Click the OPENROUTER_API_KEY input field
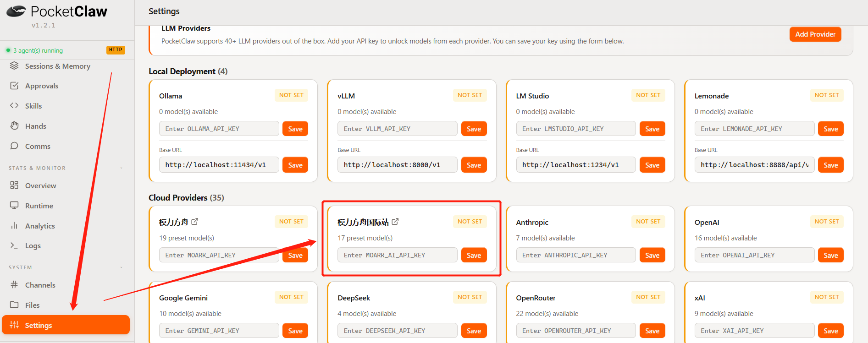Viewport: 868px width, 343px height. click(x=576, y=331)
